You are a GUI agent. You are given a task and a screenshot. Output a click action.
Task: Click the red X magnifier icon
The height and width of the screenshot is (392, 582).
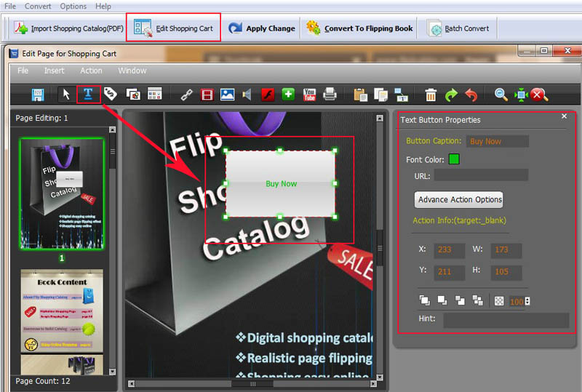point(539,95)
